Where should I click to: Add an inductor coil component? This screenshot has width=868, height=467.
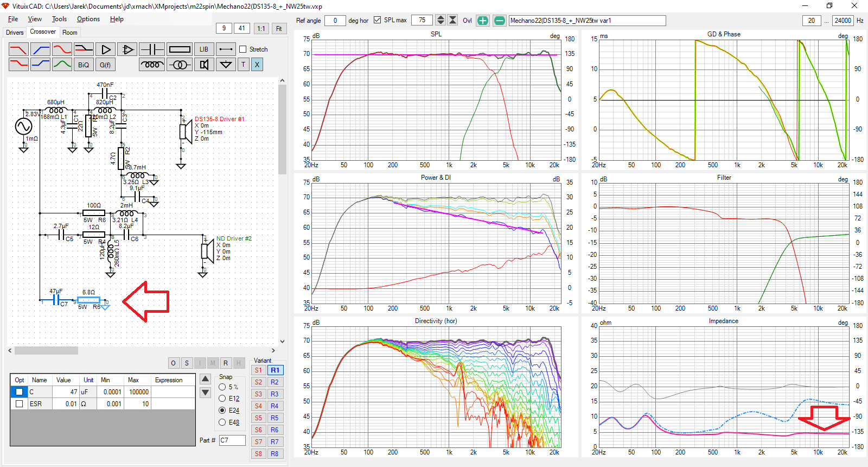coord(152,65)
